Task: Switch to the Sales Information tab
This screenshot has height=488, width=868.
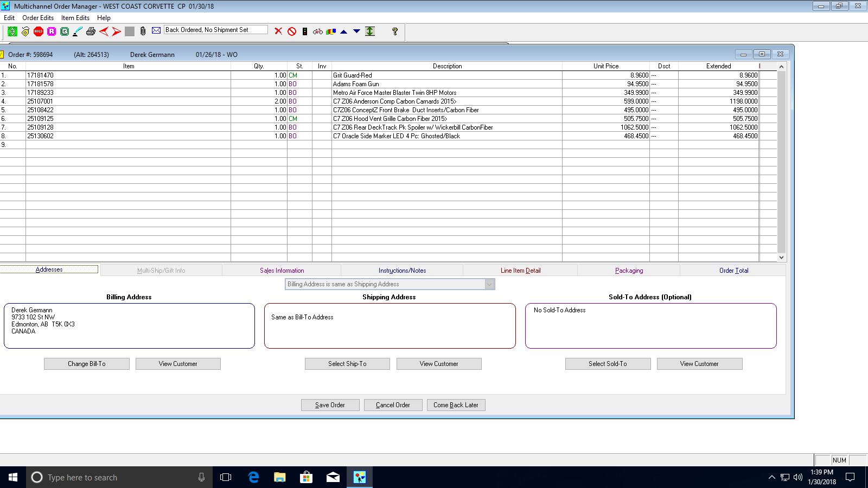Action: tap(282, 271)
